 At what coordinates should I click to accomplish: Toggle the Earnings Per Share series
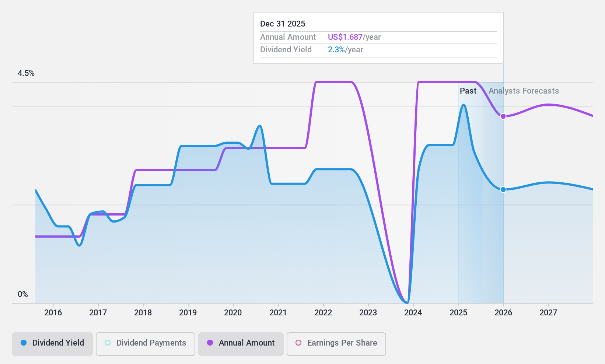336,344
